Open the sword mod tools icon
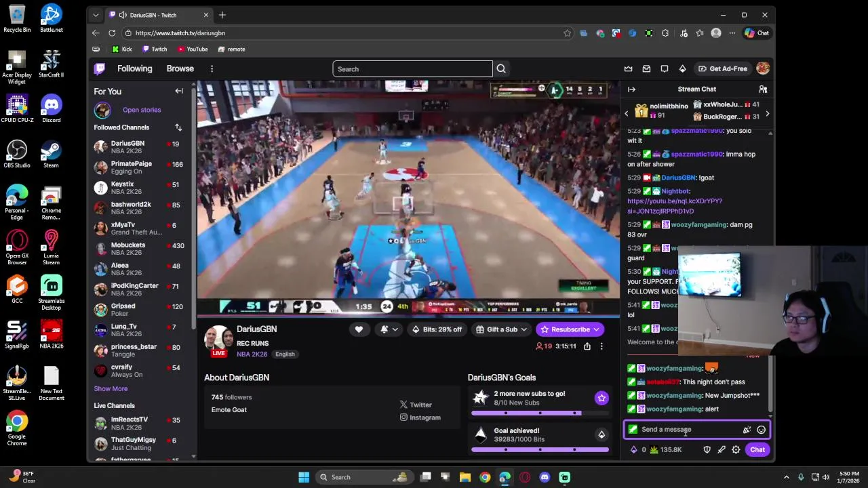Image resolution: width=868 pixels, height=488 pixels. tap(722, 449)
